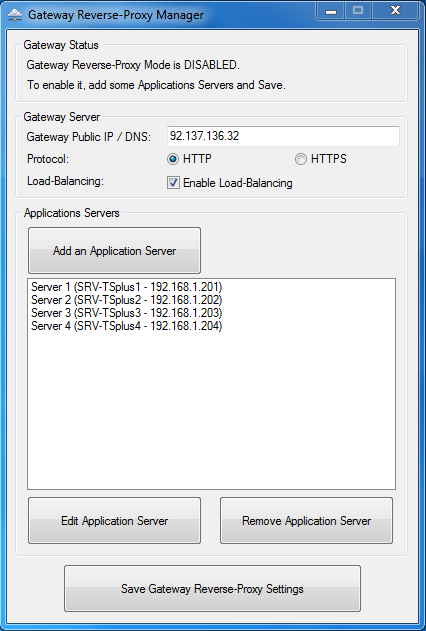
Task: Click Remove Application Server button
Action: tap(307, 521)
